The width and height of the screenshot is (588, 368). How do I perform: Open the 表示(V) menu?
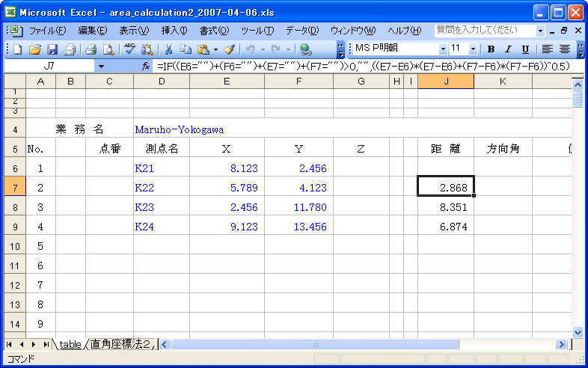pos(134,31)
